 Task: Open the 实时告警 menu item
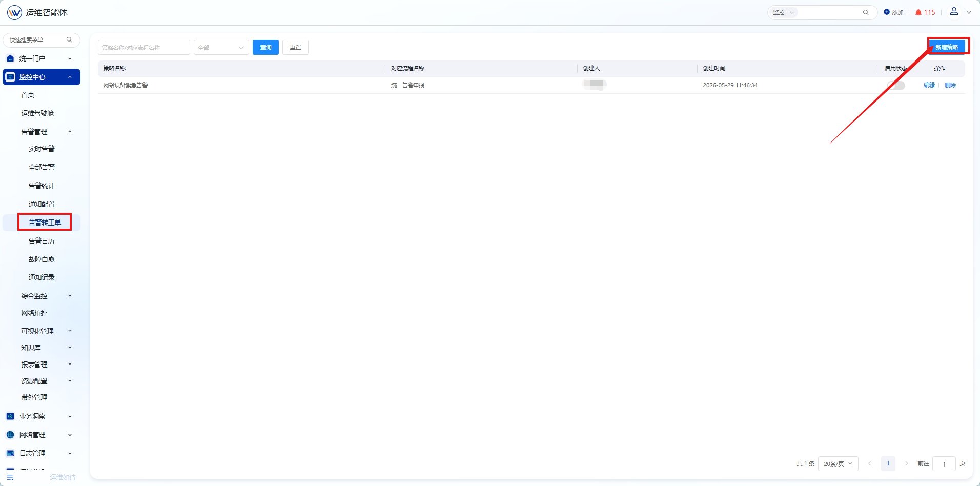tap(42, 149)
